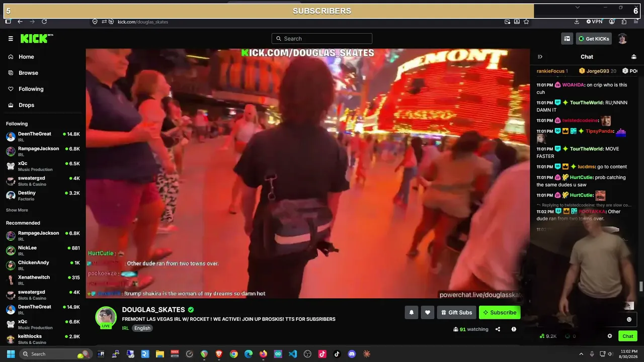Viewport: 644px width, 362px height.
Task: Click the chat scrollbar thumb
Action: pos(641,287)
